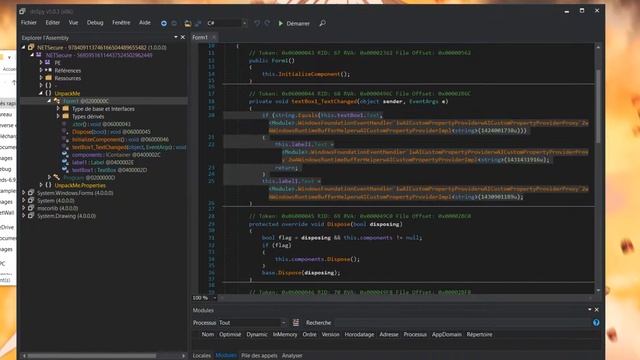Close the Explorer l'Assembly panel

click(183, 37)
